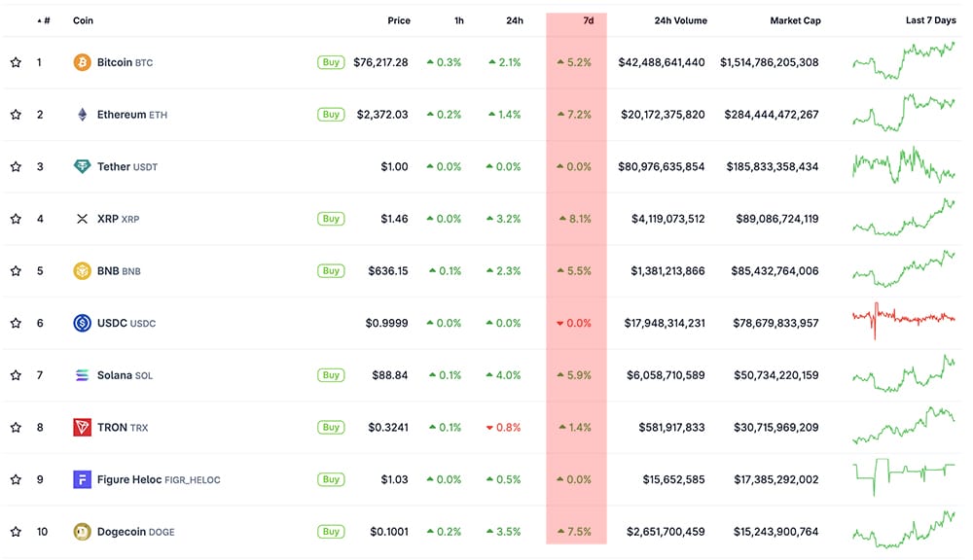Sort by the Price column header
This screenshot has width=973, height=560.
(x=399, y=20)
